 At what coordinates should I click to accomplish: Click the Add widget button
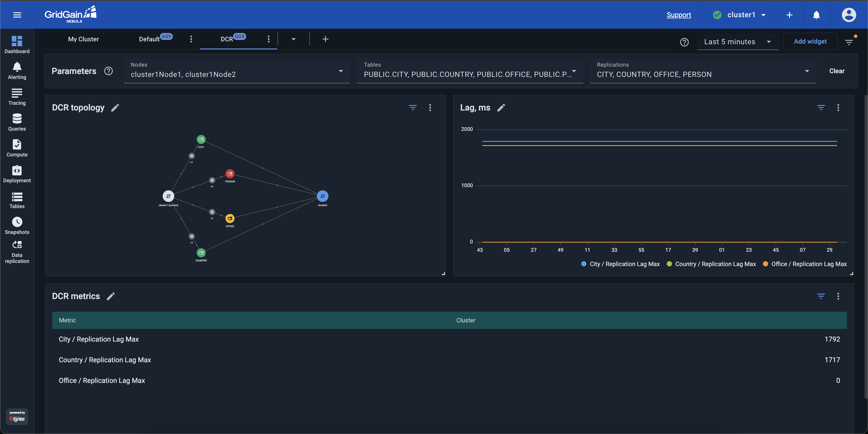pyautogui.click(x=810, y=41)
